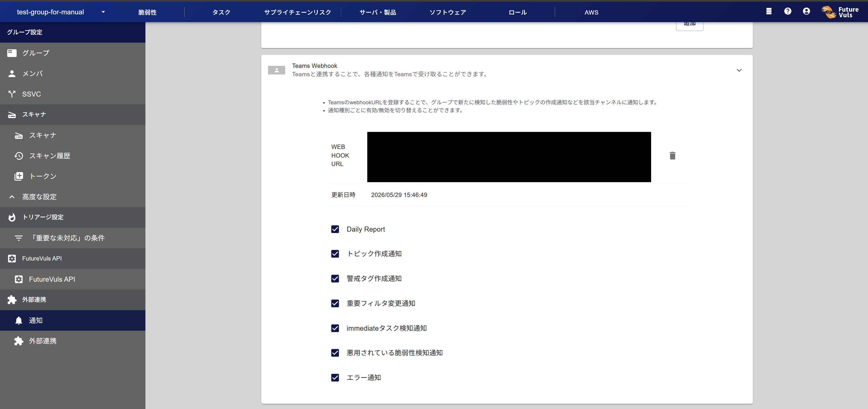
Task: Open SSVC settings in sidebar
Action: tap(73, 94)
